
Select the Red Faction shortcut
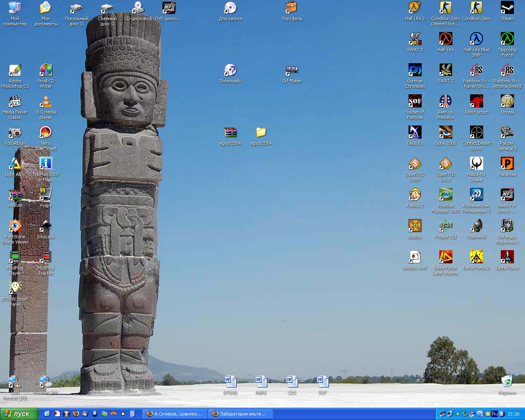476,102
